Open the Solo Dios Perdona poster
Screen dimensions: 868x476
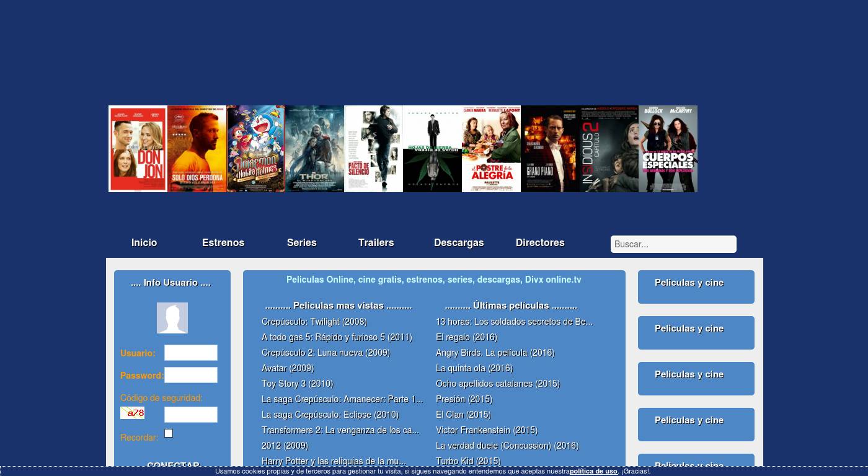[197, 149]
